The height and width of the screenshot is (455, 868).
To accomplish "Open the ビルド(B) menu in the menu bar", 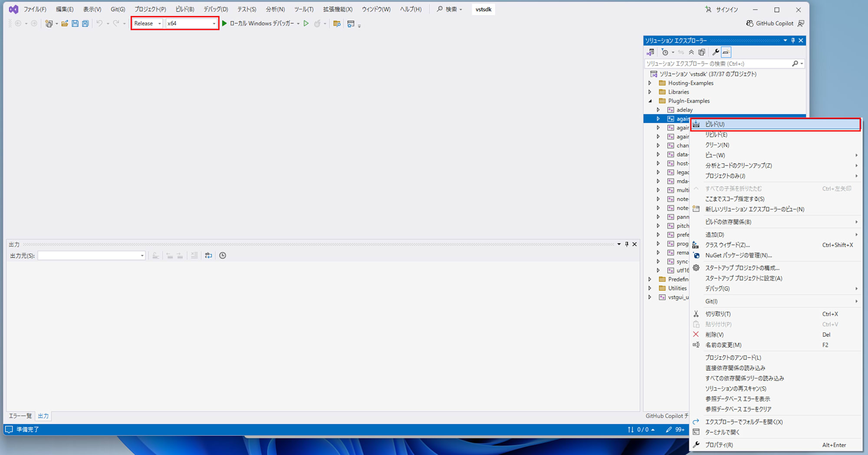I will 185,9.
